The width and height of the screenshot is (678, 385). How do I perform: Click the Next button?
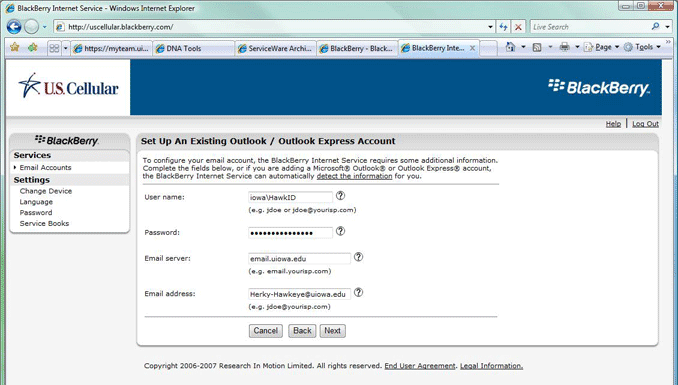point(333,331)
